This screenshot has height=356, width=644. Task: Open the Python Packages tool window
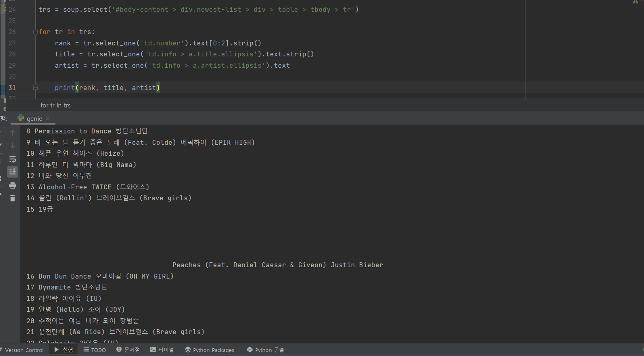209,350
